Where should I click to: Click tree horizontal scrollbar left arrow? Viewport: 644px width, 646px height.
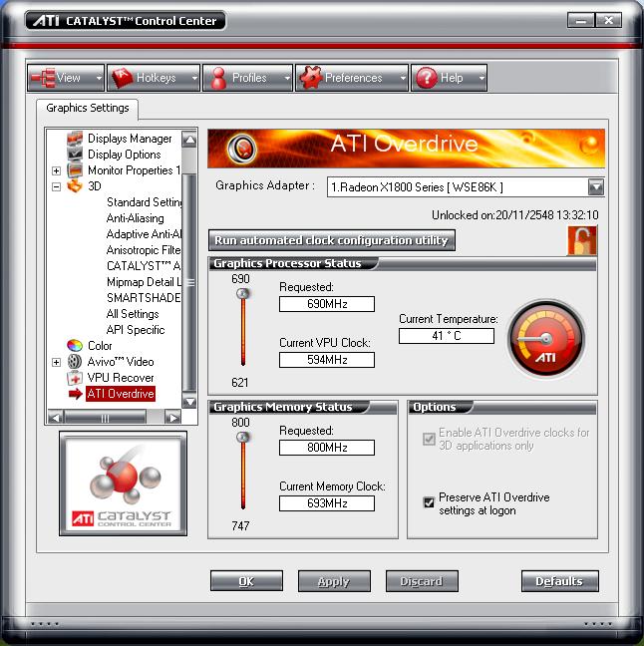[x=55, y=418]
